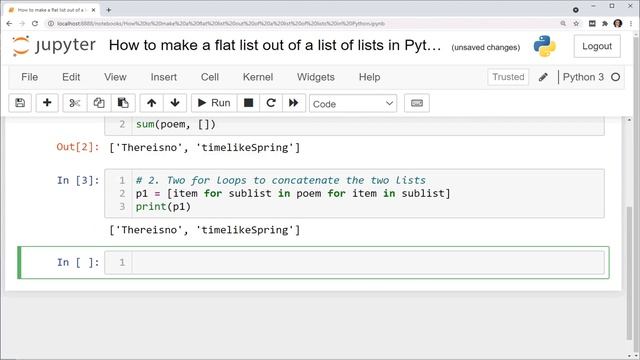640x360 pixels.
Task: Click the unsaved changes status text
Action: click(x=486, y=47)
